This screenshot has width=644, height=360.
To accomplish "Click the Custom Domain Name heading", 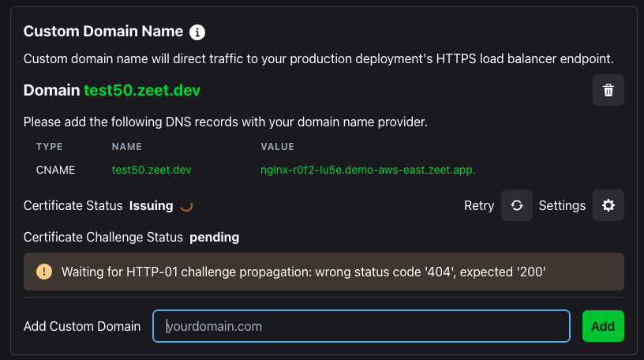I will (103, 32).
